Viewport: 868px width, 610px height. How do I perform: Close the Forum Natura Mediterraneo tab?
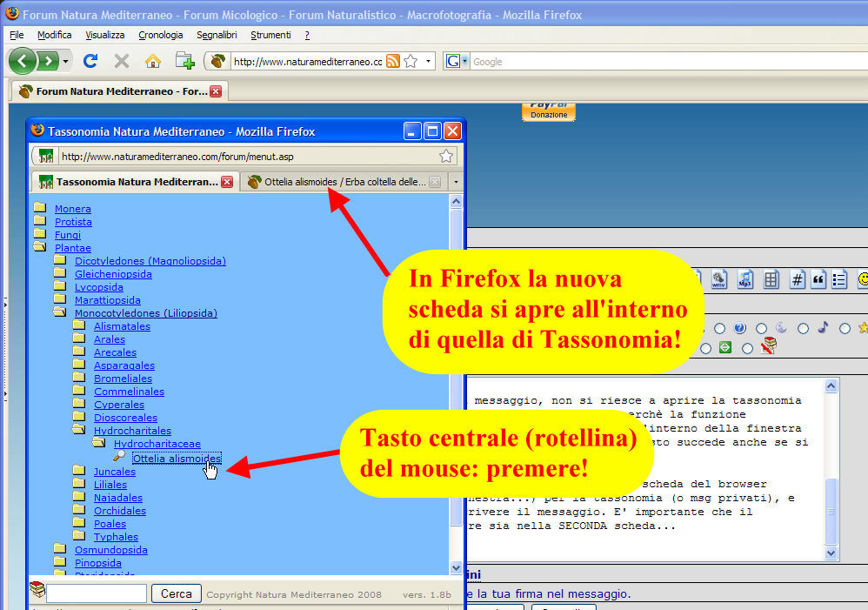point(216,91)
